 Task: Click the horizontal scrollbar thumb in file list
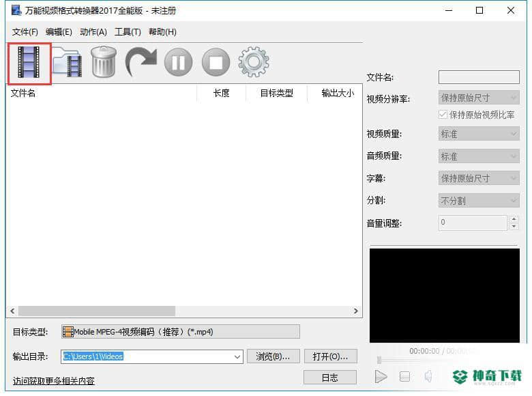click(x=97, y=311)
